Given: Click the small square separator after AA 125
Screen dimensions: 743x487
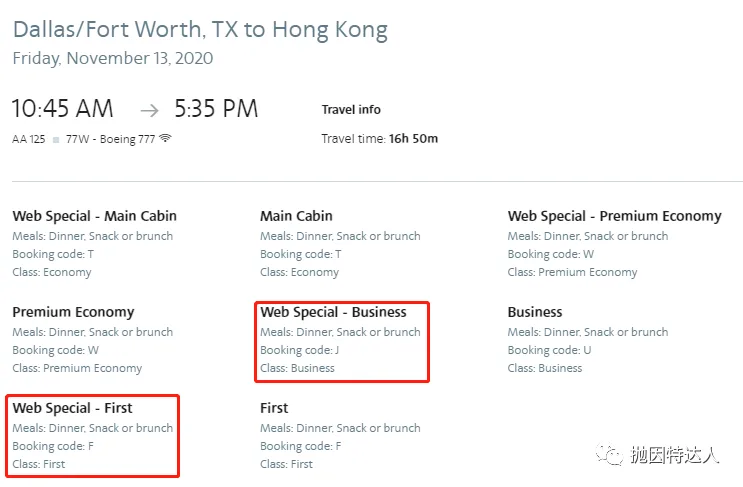Looking at the screenshot, I should pyautogui.click(x=56, y=140).
